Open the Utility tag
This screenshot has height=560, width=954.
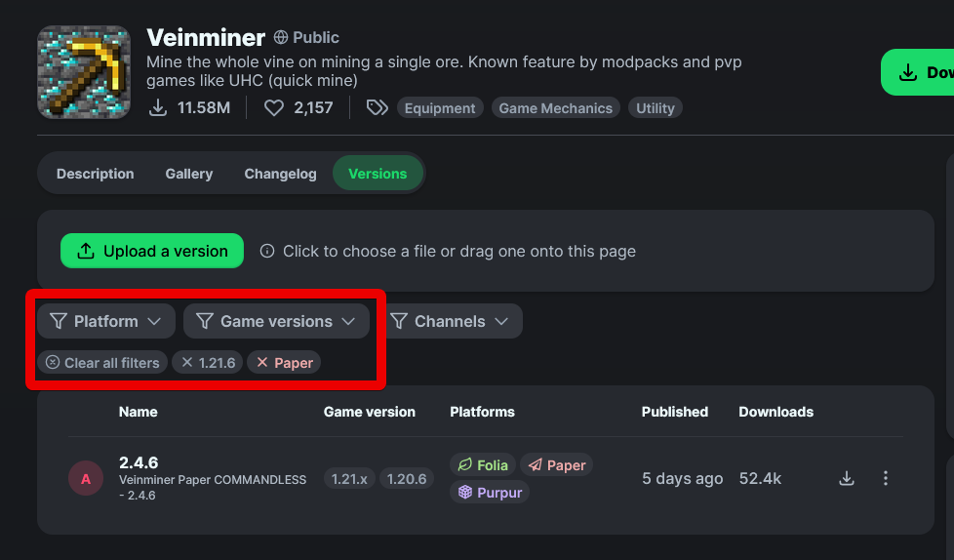[656, 107]
